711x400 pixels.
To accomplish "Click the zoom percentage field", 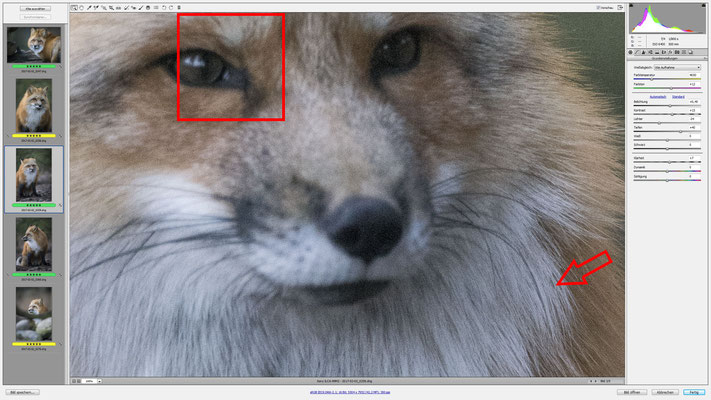I will (x=89, y=381).
